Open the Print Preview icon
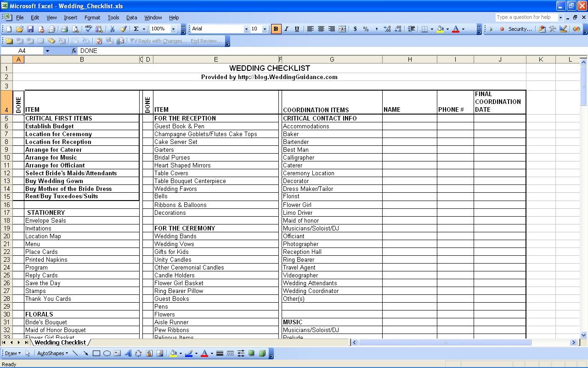 [x=75, y=29]
